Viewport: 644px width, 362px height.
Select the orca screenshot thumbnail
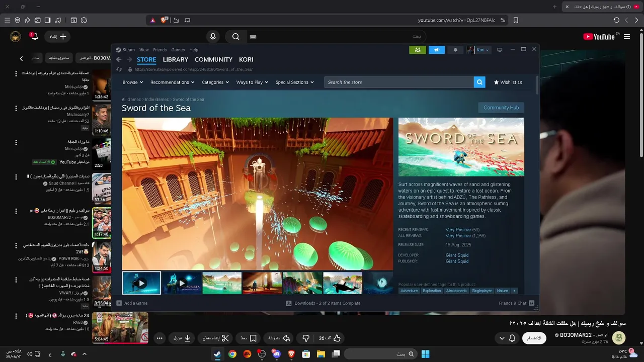point(343,283)
